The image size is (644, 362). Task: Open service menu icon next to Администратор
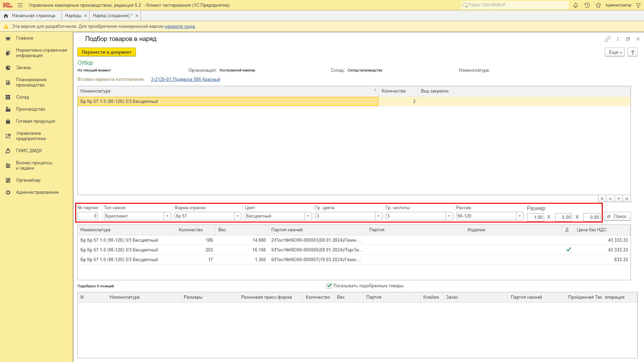pos(638,5)
